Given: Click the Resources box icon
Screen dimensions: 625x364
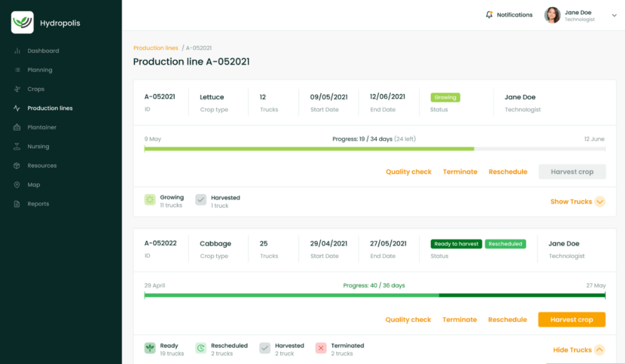Looking at the screenshot, I should pos(17,166).
